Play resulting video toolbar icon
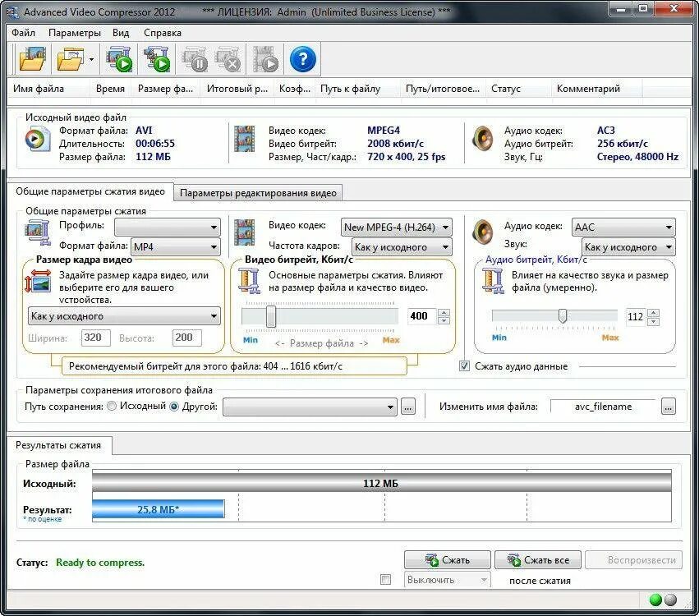The width and height of the screenshot is (699, 616). (265, 59)
